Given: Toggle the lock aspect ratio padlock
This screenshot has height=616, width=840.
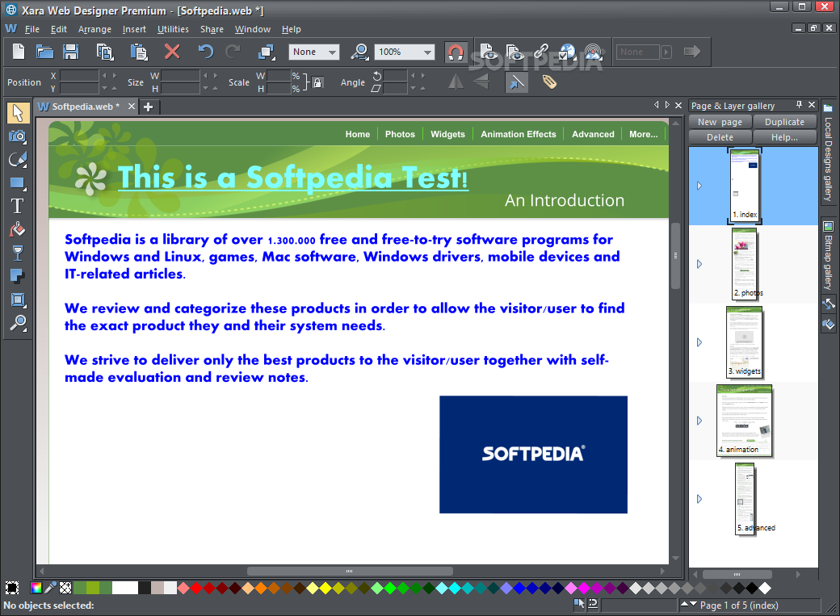Looking at the screenshot, I should point(317,82).
